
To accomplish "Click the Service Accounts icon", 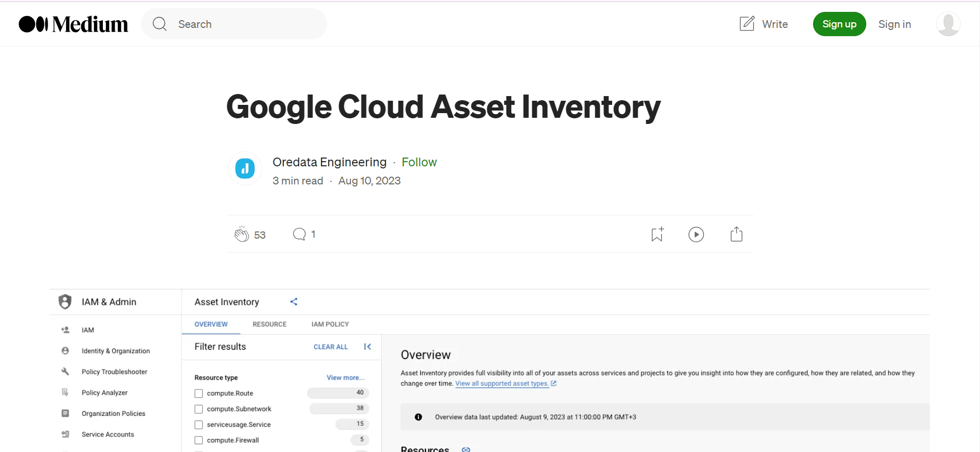I will coord(65,434).
